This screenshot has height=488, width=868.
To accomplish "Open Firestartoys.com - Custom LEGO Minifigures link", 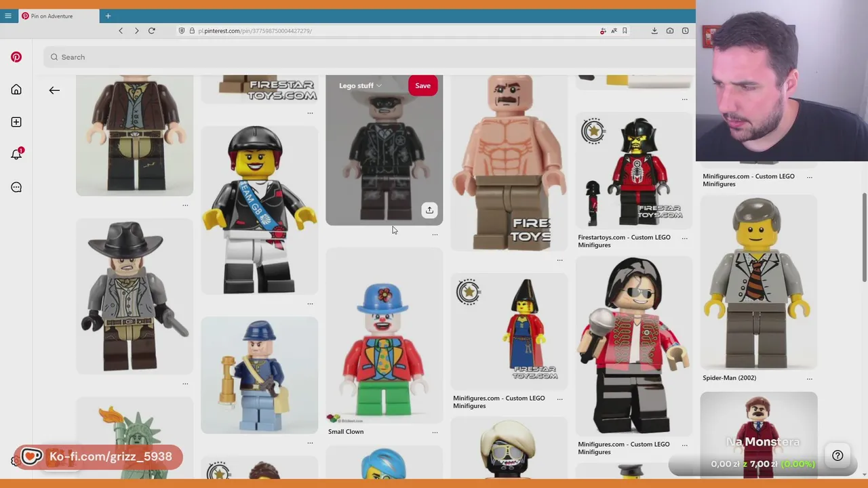I will [x=624, y=241].
